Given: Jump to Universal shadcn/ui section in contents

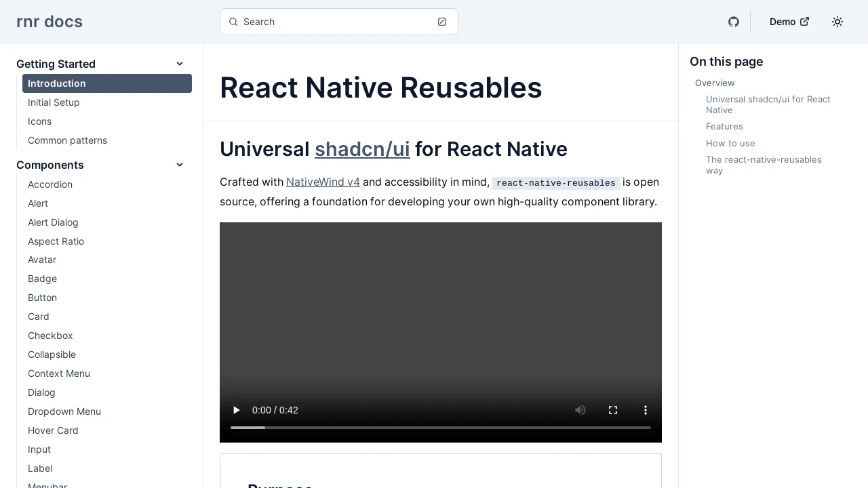Looking at the screenshot, I should 768,104.
